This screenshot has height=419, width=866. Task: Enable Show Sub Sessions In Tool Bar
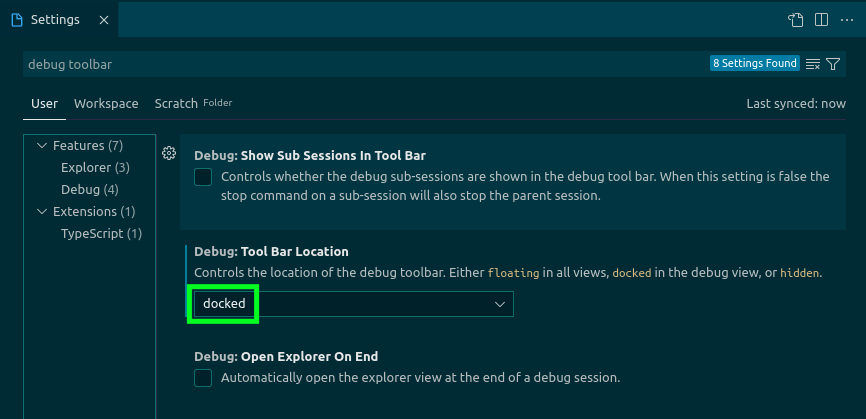[x=204, y=177]
